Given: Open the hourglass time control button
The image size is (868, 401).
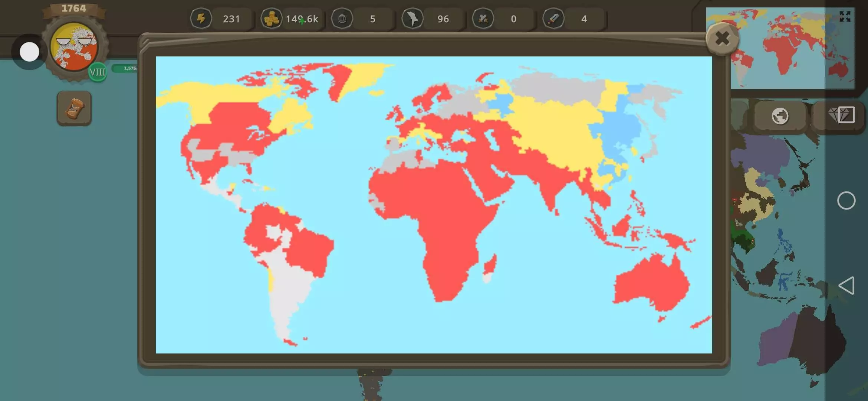Looking at the screenshot, I should tap(74, 108).
